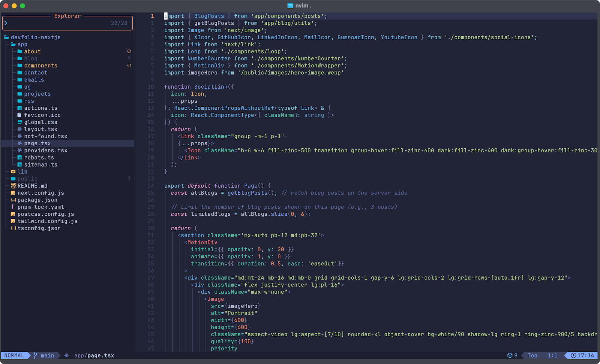The width and height of the screenshot is (600, 364).
Task: Click the open app folder icon
Action: point(13,44)
